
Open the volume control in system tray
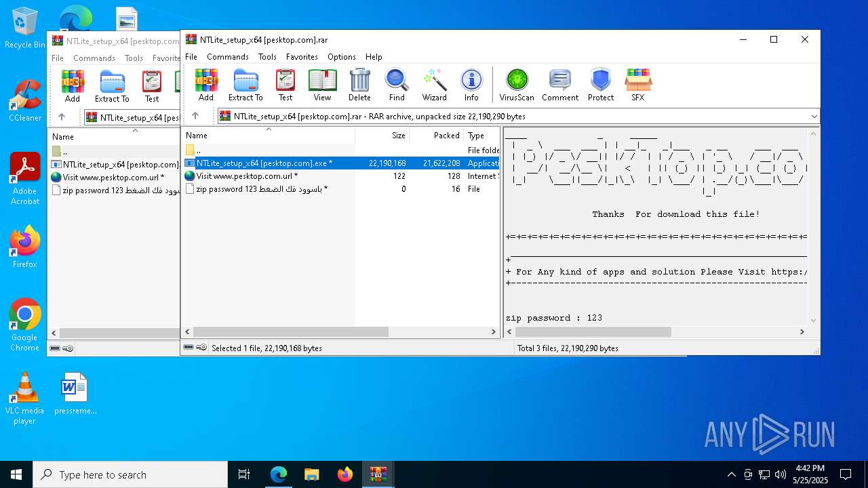[780, 474]
